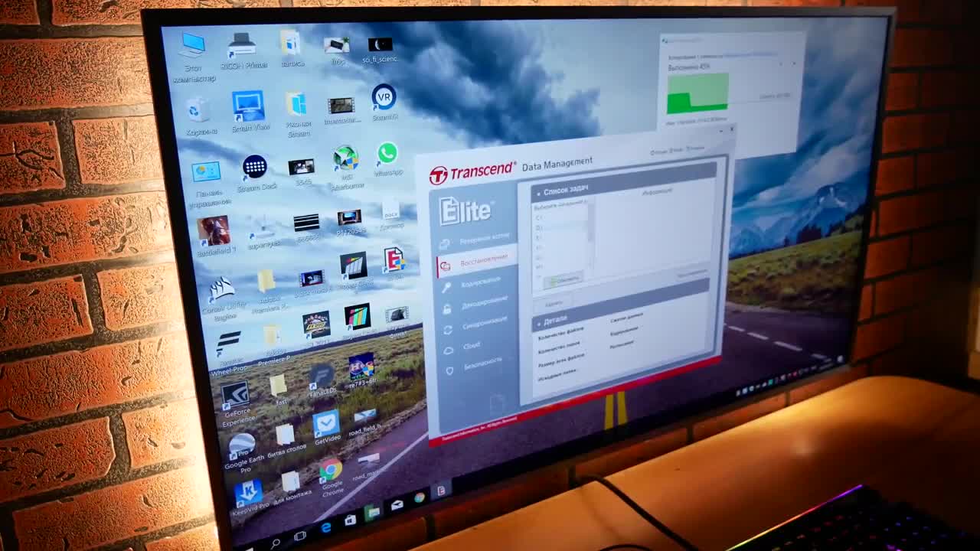Viewport: 980px width, 551px height.
Task: Open the FanaLEDs desktop shortcut
Action: click(322, 379)
